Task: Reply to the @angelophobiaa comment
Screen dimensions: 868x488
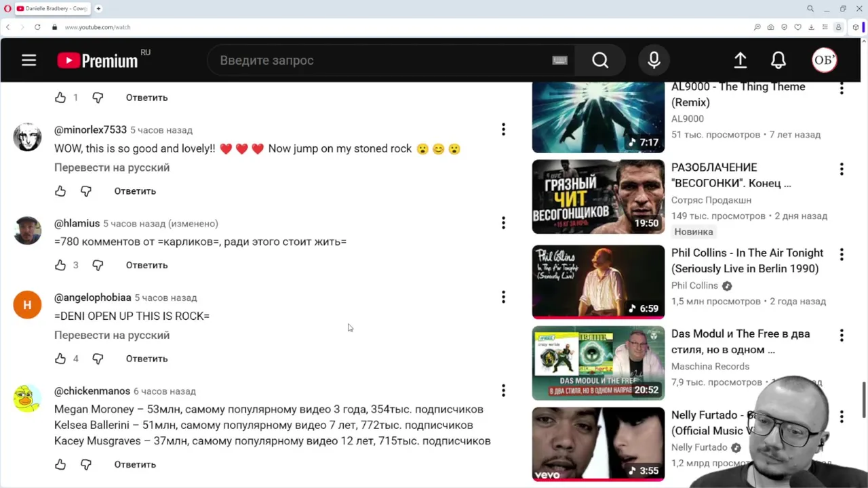Action: pos(146,359)
